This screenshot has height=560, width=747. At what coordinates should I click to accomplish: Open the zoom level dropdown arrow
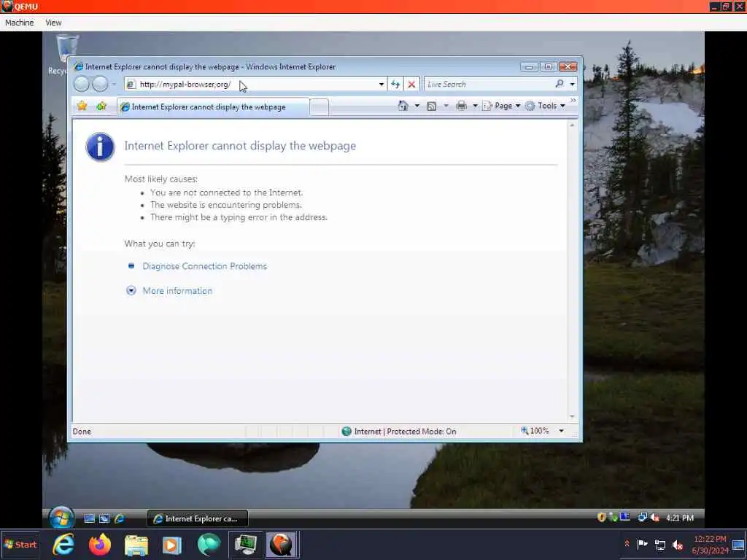[x=561, y=431]
